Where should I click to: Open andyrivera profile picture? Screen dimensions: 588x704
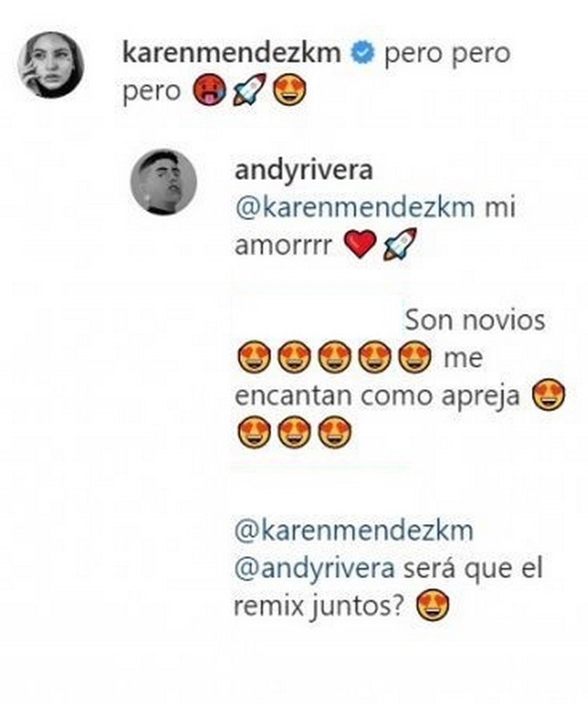point(164,182)
